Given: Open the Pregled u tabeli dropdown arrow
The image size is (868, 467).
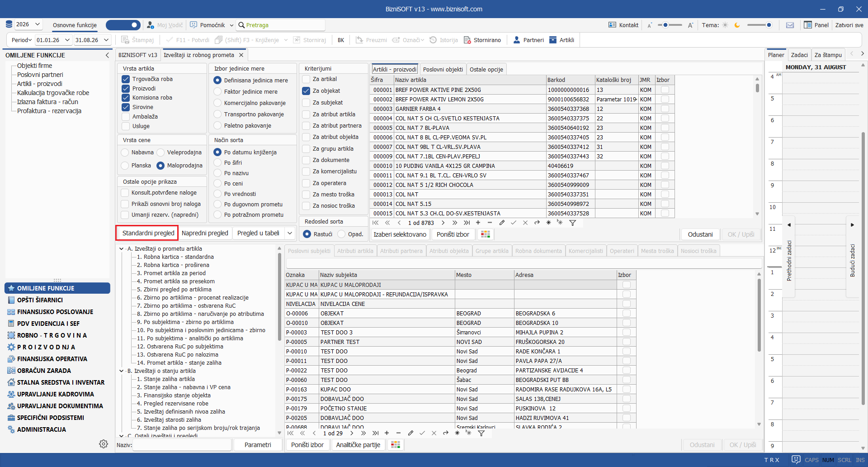Looking at the screenshot, I should point(290,233).
